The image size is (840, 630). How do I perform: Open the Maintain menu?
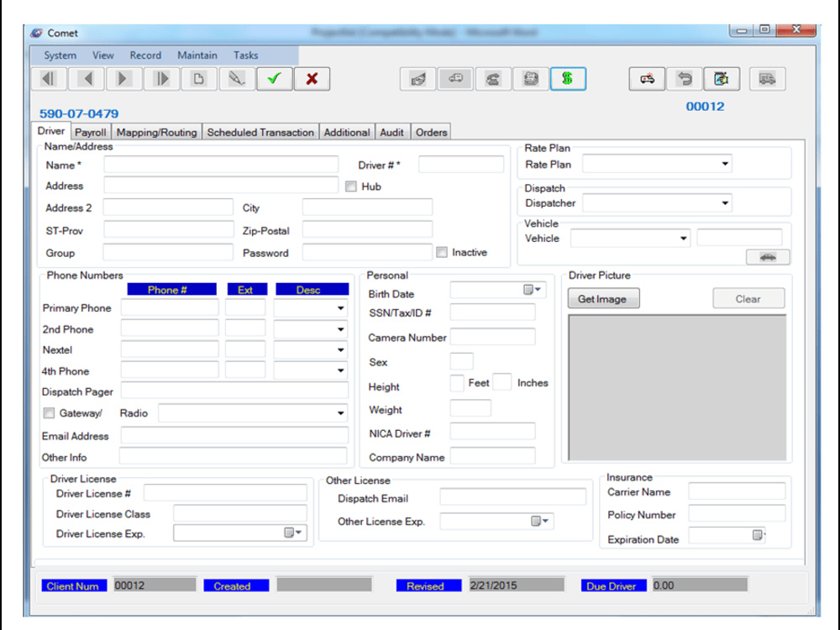(x=197, y=55)
